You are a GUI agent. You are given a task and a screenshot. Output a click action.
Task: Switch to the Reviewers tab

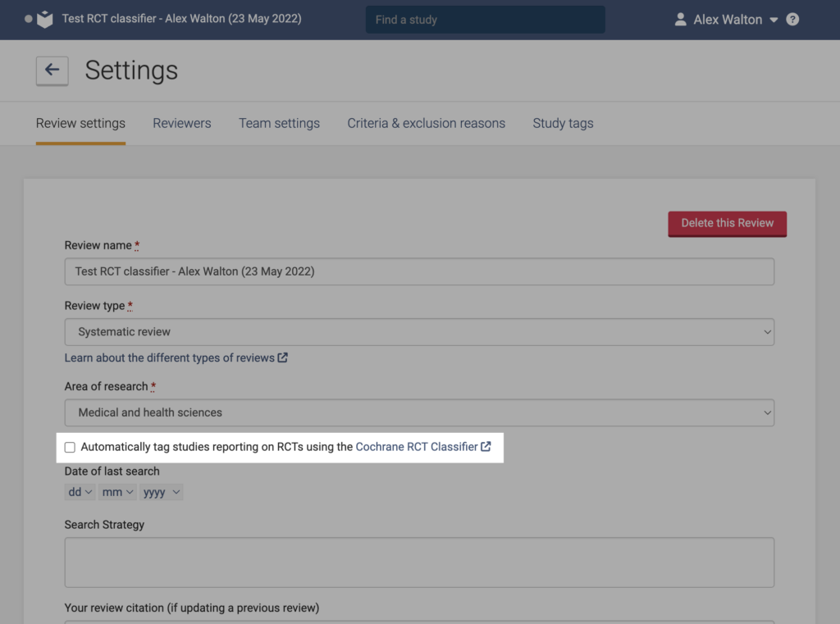point(181,123)
